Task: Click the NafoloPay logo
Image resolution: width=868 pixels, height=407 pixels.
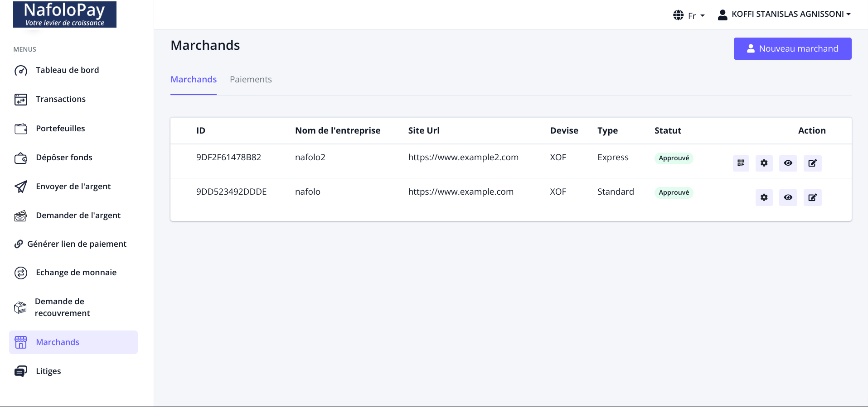Action: click(x=65, y=14)
